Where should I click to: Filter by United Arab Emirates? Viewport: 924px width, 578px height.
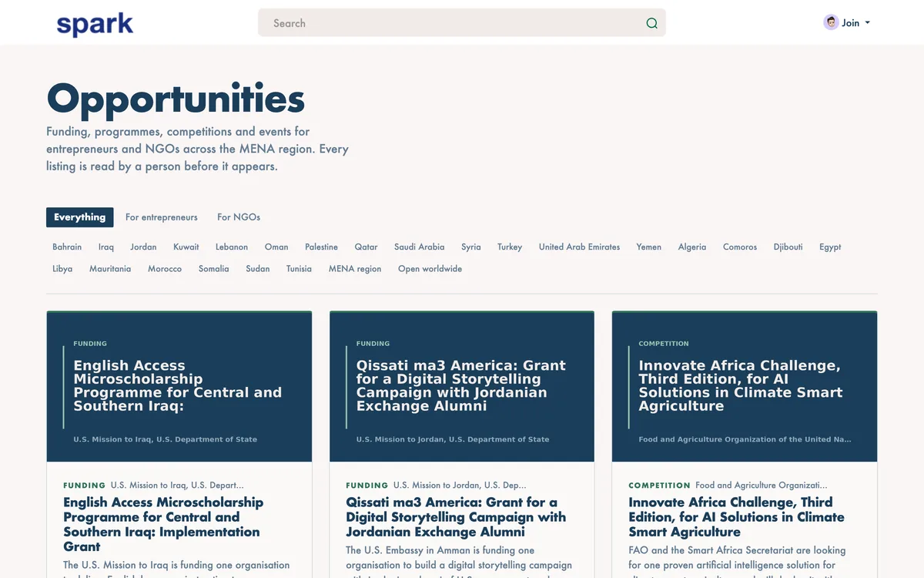tap(580, 247)
